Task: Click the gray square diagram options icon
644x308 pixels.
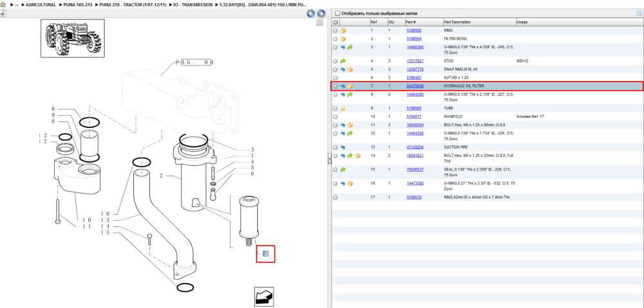Action: pos(319,23)
